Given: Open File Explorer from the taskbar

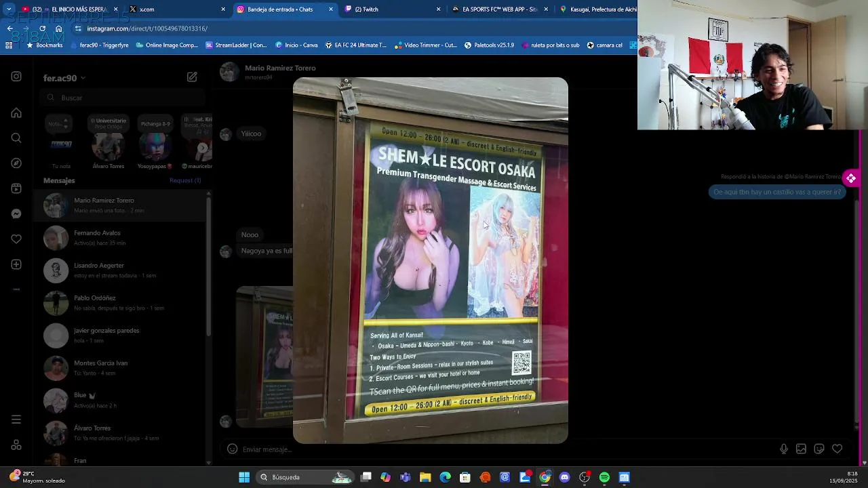Looking at the screenshot, I should [425, 477].
